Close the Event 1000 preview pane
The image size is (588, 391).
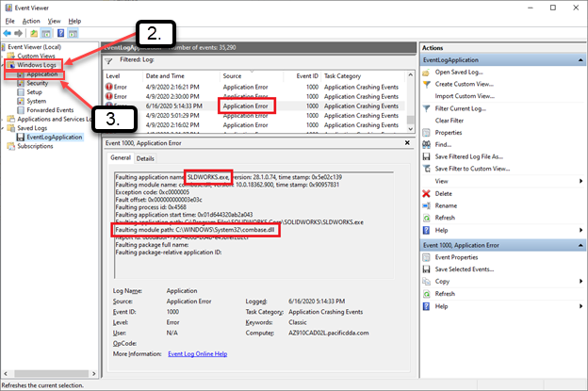(x=407, y=143)
